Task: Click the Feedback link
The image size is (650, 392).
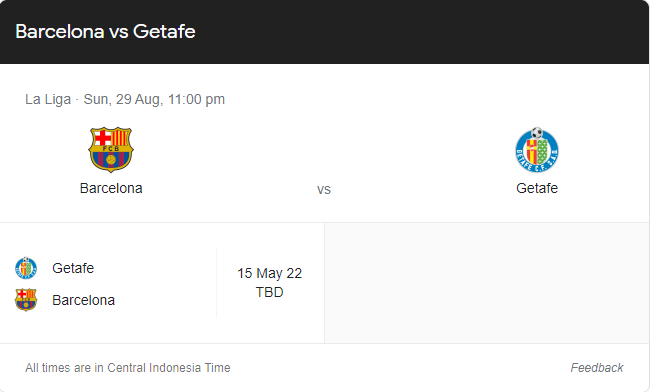Action: tap(597, 368)
